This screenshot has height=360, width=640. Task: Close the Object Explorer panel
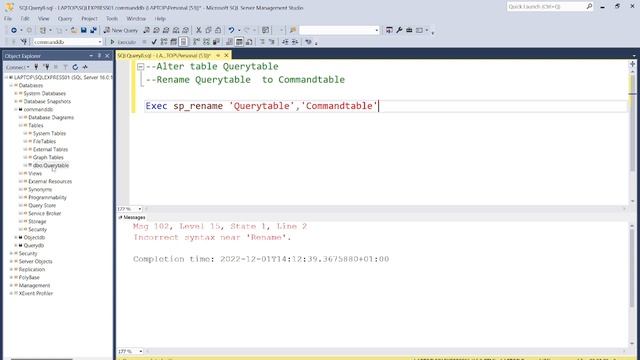[x=107, y=56]
